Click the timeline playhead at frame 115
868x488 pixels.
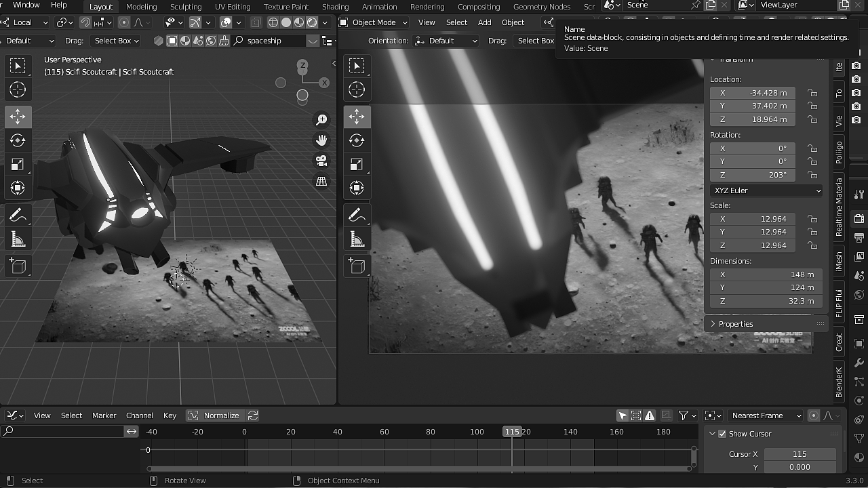512,432
